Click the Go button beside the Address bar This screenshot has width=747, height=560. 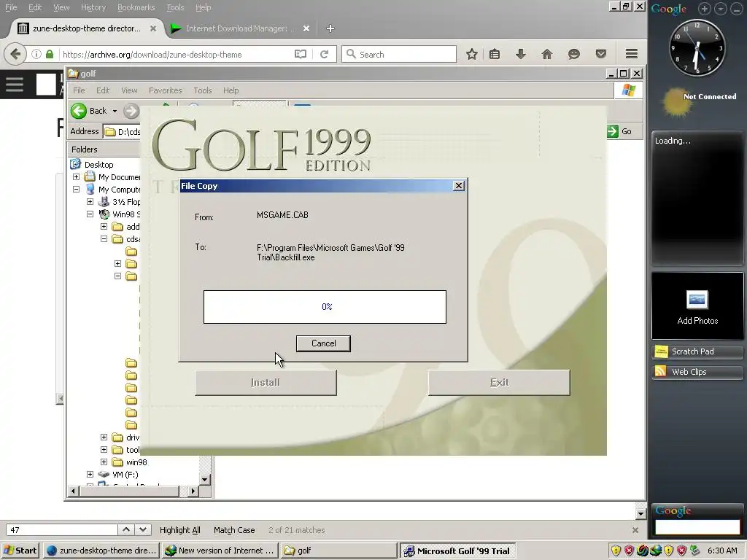tap(620, 131)
